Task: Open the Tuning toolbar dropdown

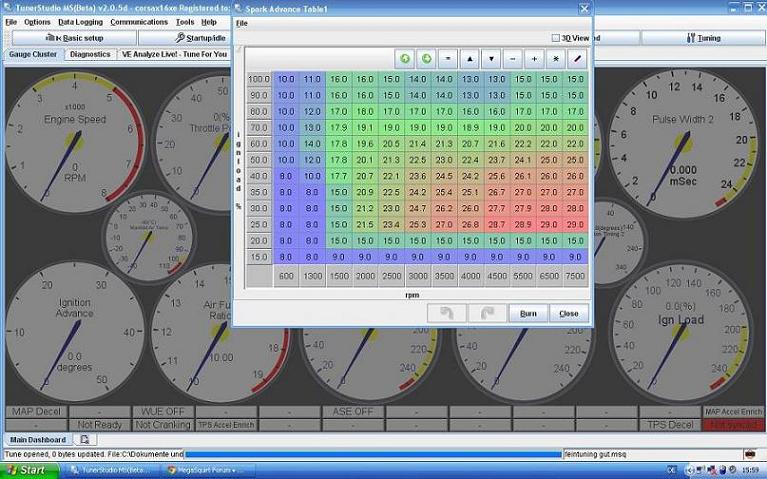Action: [703, 38]
